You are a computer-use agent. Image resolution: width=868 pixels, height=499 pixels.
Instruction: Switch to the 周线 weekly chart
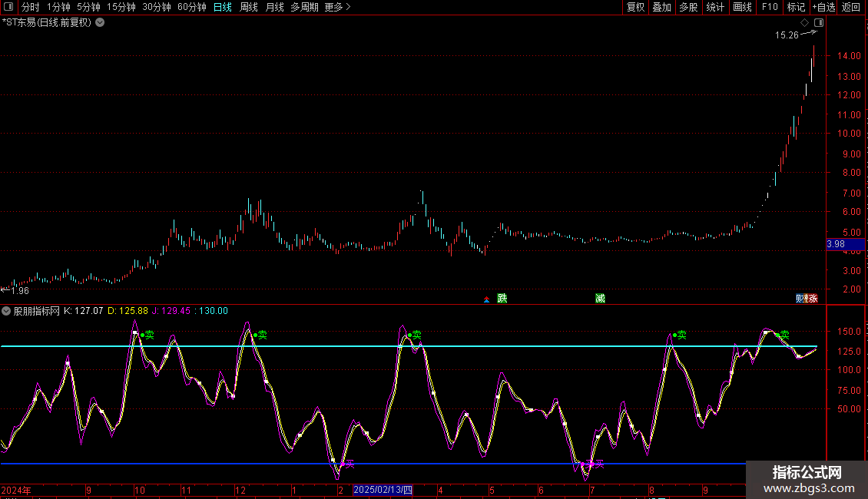pyautogui.click(x=248, y=7)
